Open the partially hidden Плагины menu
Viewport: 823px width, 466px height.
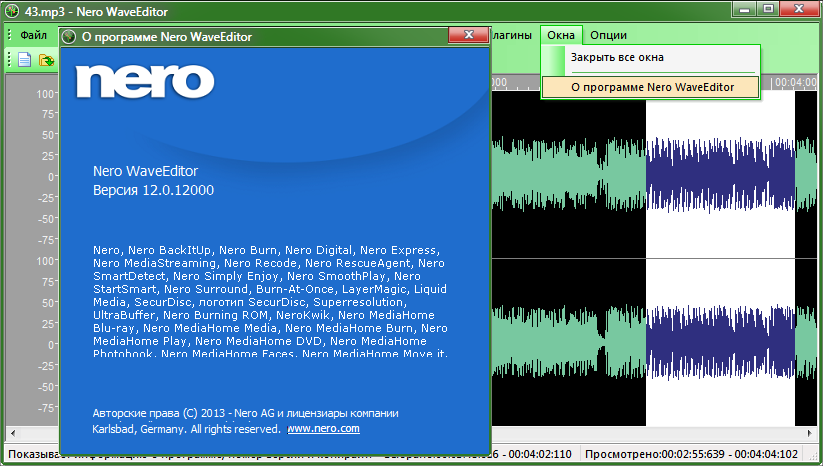[x=512, y=35]
